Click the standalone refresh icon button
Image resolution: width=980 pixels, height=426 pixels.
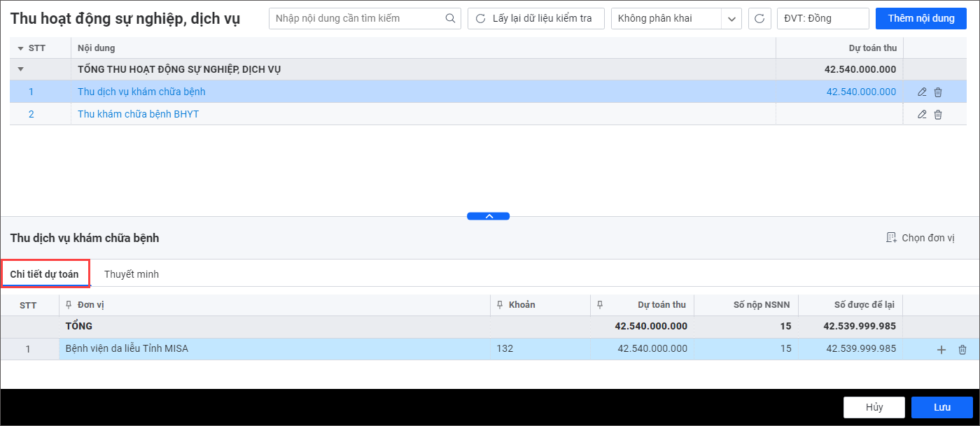tap(759, 18)
